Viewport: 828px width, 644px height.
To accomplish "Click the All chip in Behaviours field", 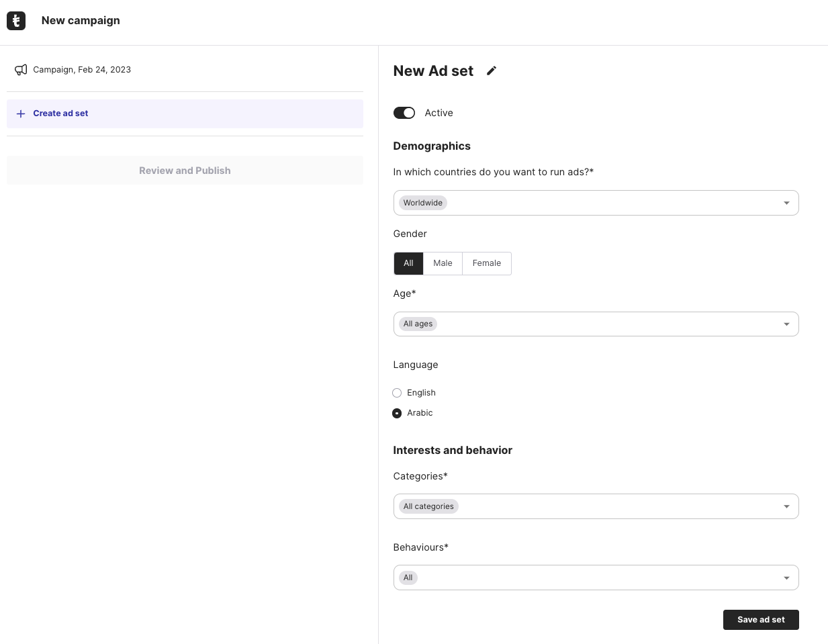I will click(x=408, y=578).
